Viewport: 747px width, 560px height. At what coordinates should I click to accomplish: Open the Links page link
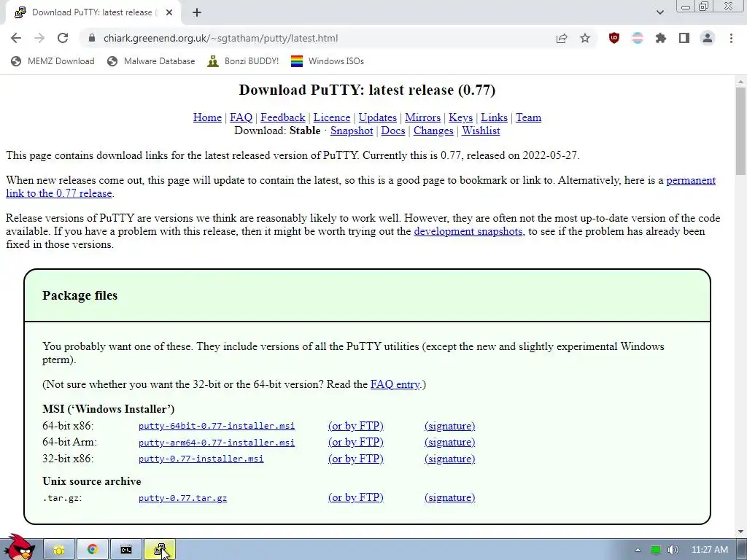point(494,117)
